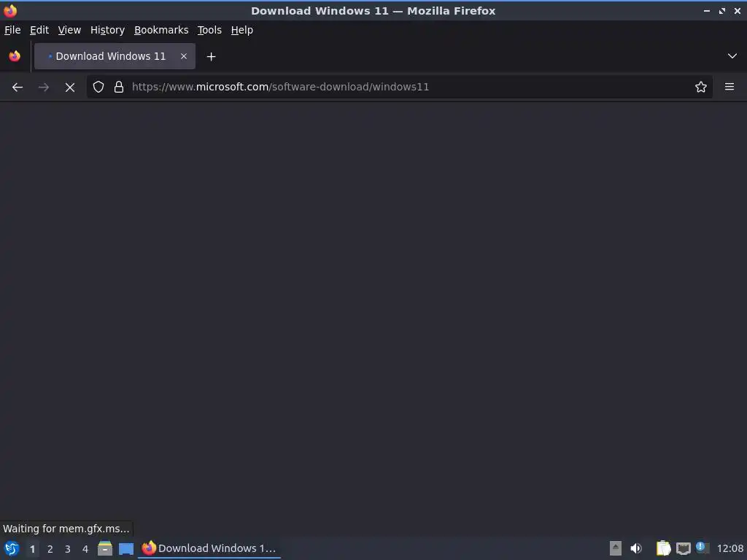Open the network connection tray icon
Viewport: 747px width, 560px height.
point(683,548)
